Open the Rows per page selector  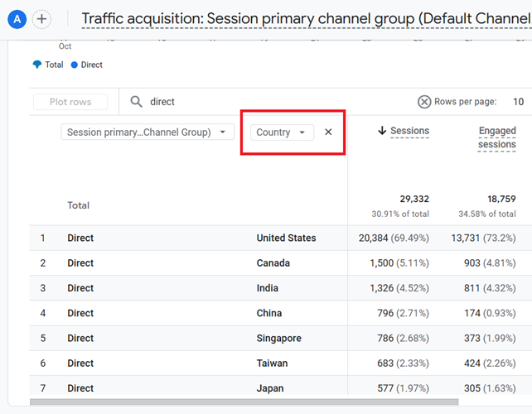pos(518,102)
